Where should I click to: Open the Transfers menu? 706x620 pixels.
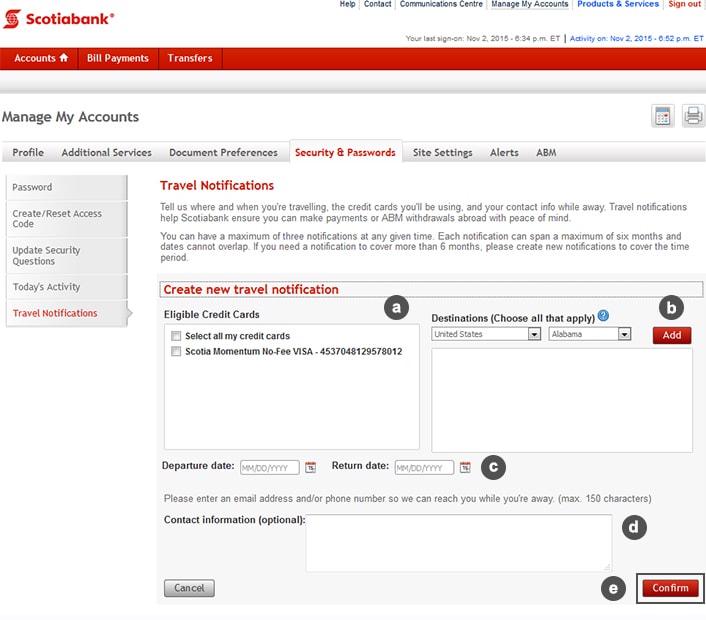(190, 59)
